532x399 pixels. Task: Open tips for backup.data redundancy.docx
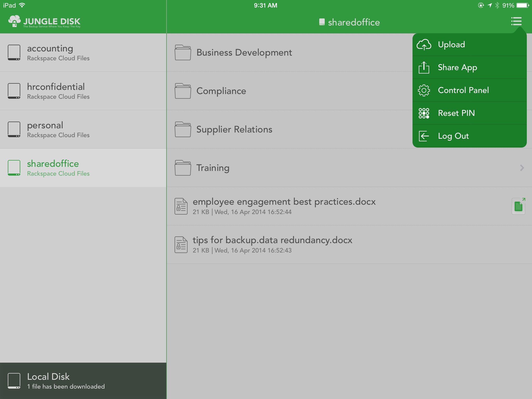tap(349, 245)
